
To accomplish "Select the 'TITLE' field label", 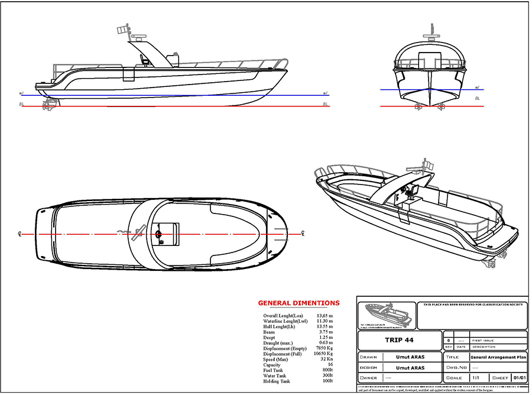I will [452, 357].
